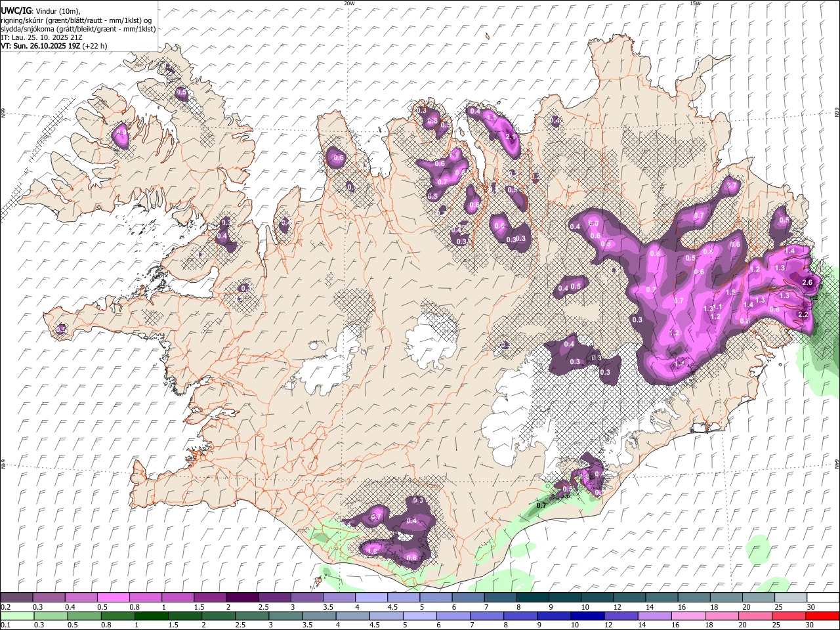Image resolution: width=840 pixels, height=630 pixels.
Task: Click the 15W longitude label
Action: 696,3
